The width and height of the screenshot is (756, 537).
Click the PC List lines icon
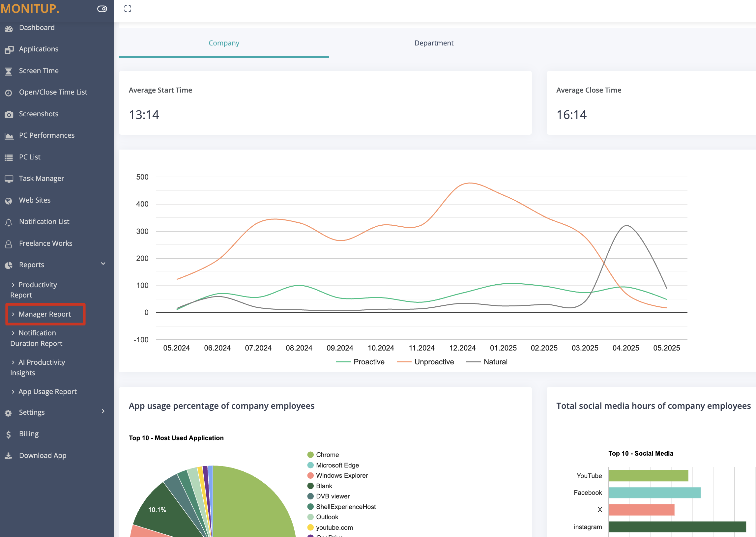point(9,157)
